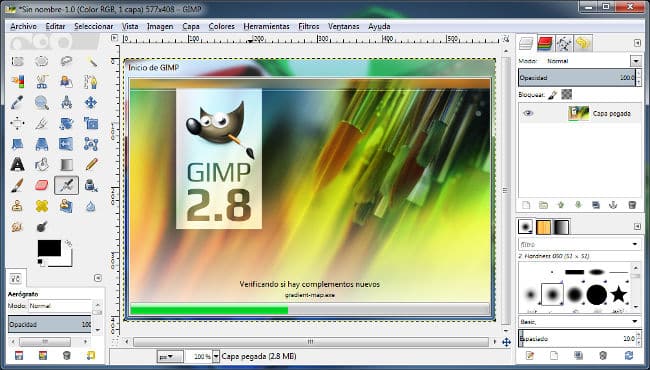
Task: Hide the Capa pegada layer
Action: (528, 113)
